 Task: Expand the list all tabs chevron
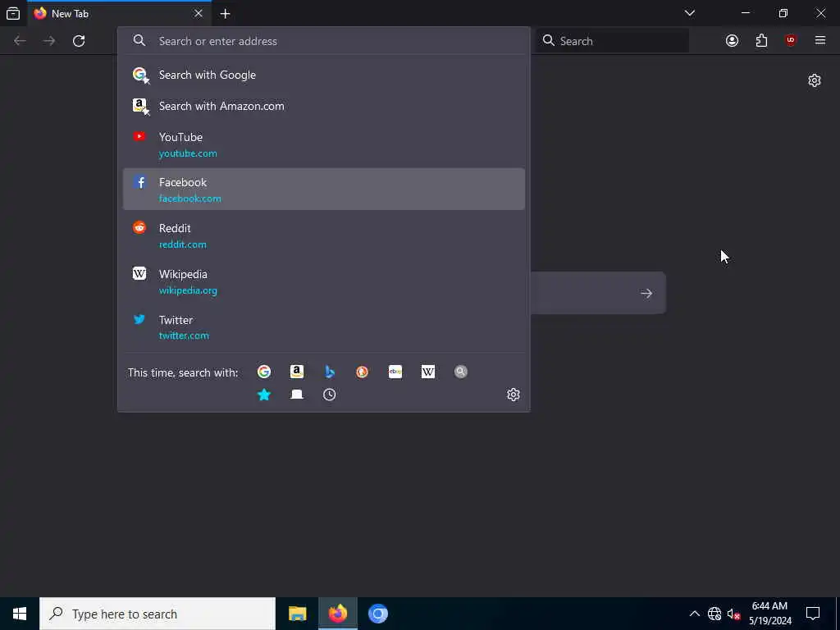click(x=690, y=13)
